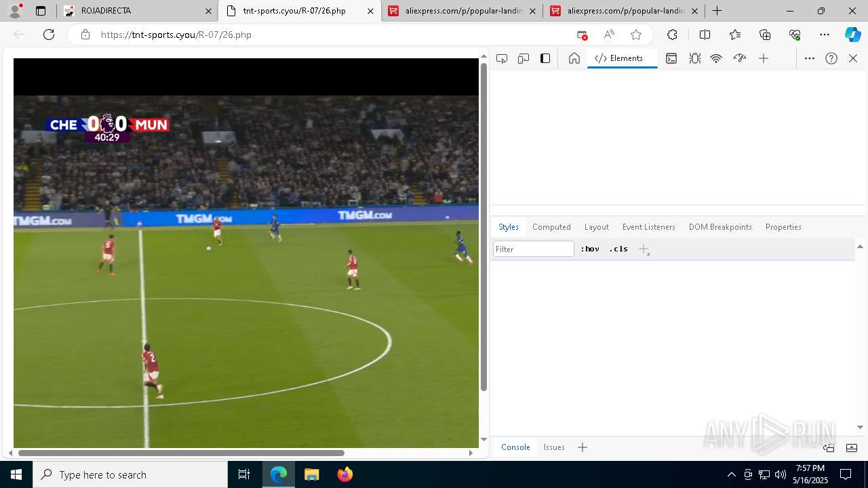
Task: Open the Network wifi icon
Action: pyautogui.click(x=716, y=58)
